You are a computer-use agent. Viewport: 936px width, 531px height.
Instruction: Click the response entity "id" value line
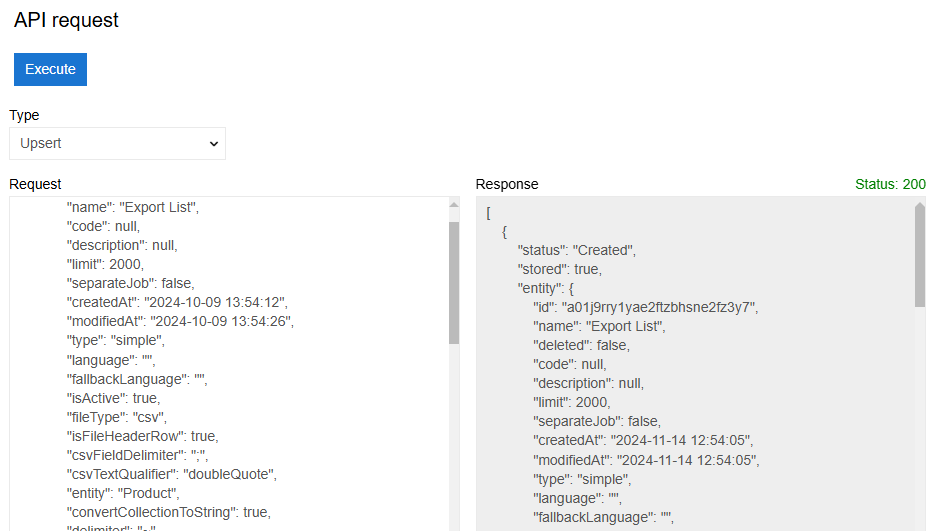[x=645, y=307]
